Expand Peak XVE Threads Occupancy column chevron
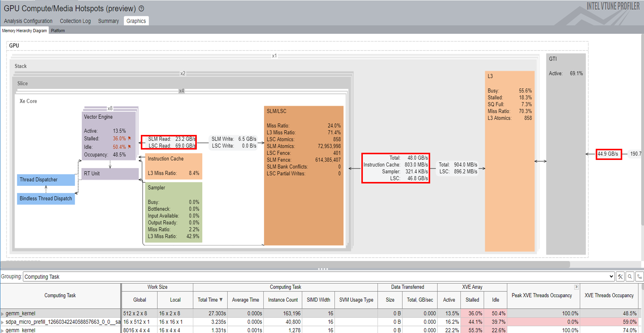Screen dimensions: 644x333 click(576, 287)
